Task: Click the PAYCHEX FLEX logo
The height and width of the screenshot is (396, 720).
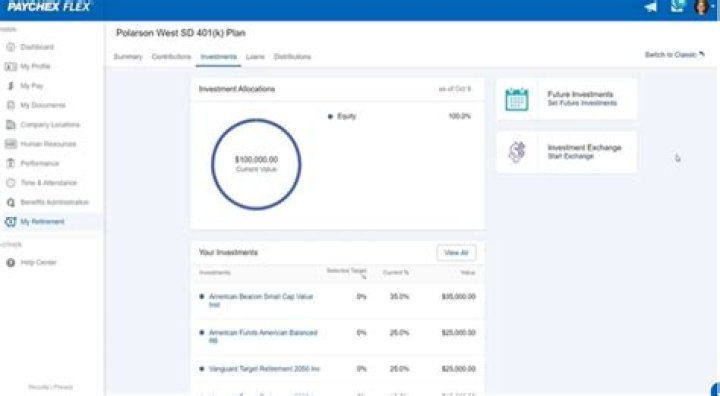Action: tap(48, 6)
